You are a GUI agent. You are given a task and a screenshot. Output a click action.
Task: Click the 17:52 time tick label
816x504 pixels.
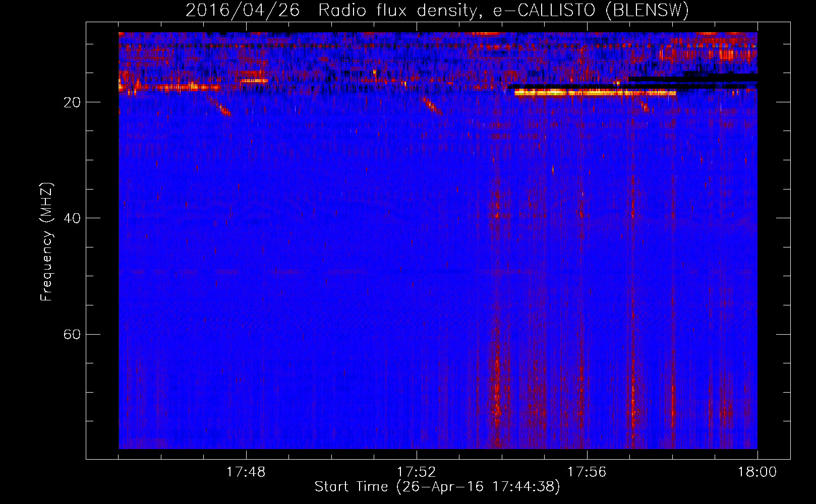click(x=416, y=472)
